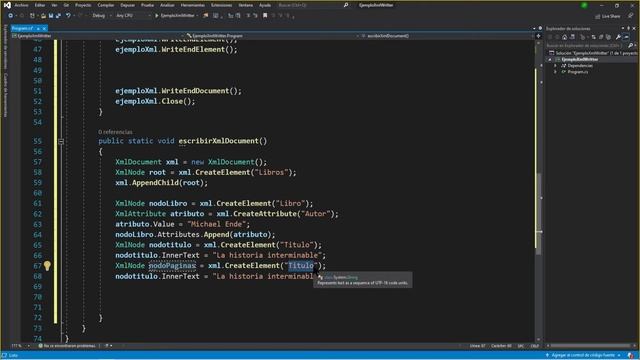Image resolution: width=640 pixels, height=360 pixels.
Task: Click Solution Explorer show all files icon
Action: point(608,37)
